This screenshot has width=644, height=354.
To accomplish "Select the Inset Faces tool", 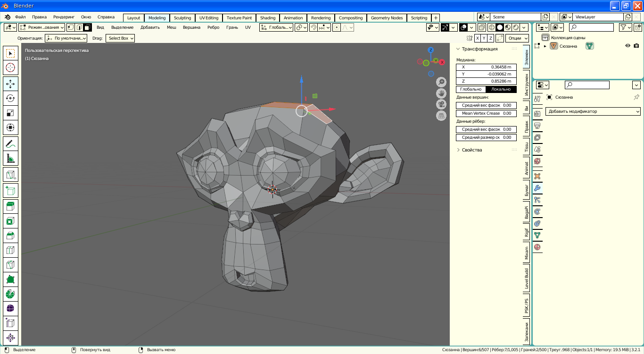I will click(x=10, y=221).
